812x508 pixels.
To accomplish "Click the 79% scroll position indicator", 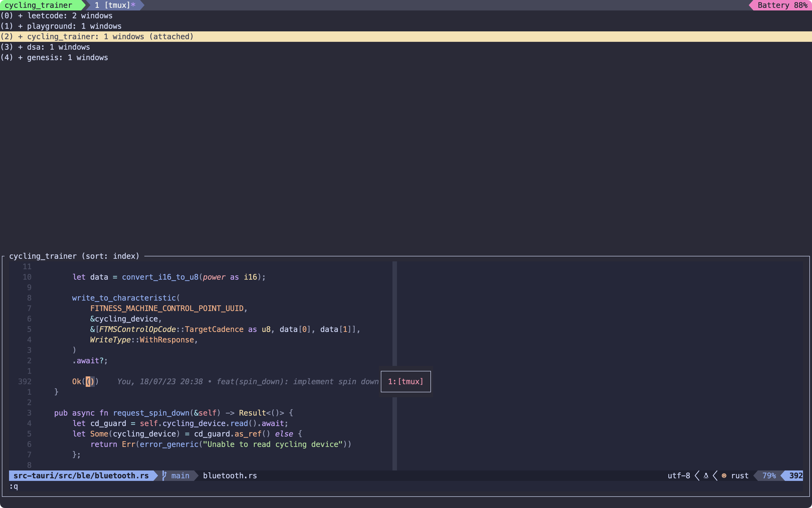I will [769, 475].
